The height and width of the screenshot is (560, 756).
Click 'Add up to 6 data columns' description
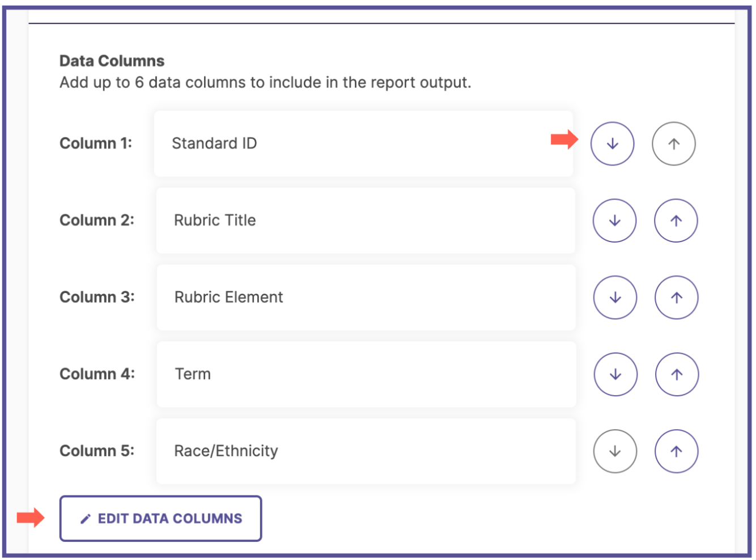(x=265, y=83)
